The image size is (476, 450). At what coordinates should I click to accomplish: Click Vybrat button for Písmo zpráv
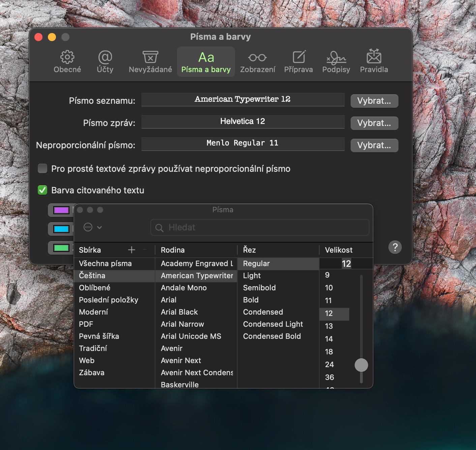tap(374, 123)
